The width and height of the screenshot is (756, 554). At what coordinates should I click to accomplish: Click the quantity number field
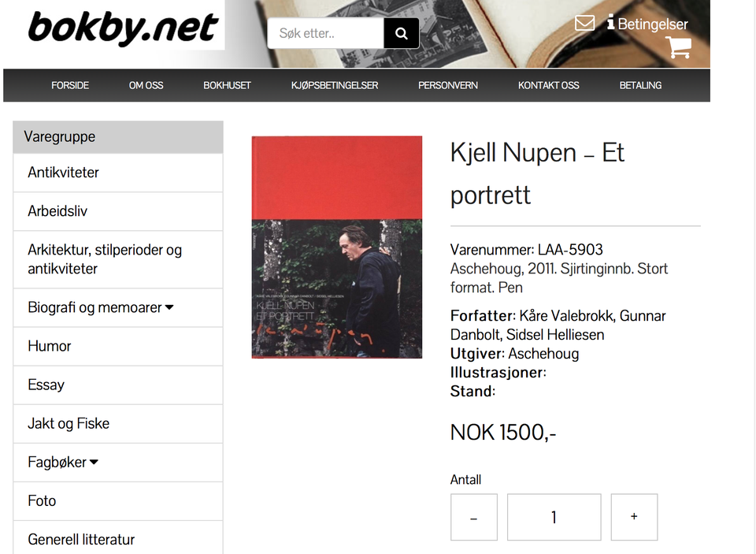[x=554, y=517]
